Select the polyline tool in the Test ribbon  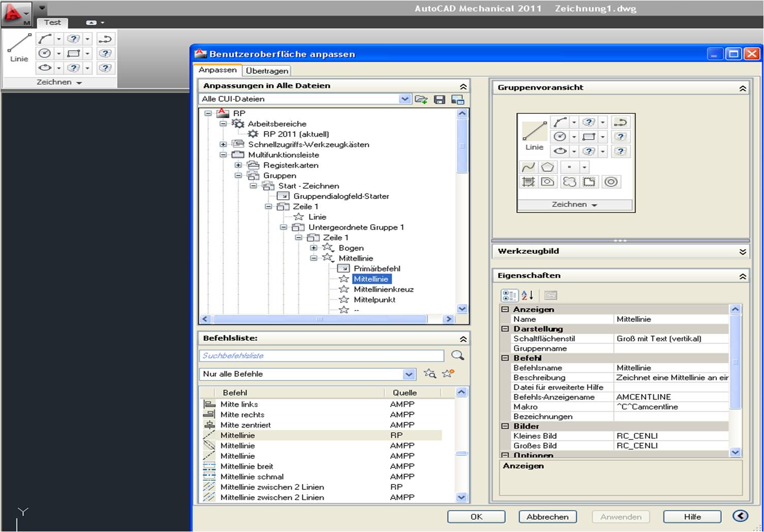point(105,39)
